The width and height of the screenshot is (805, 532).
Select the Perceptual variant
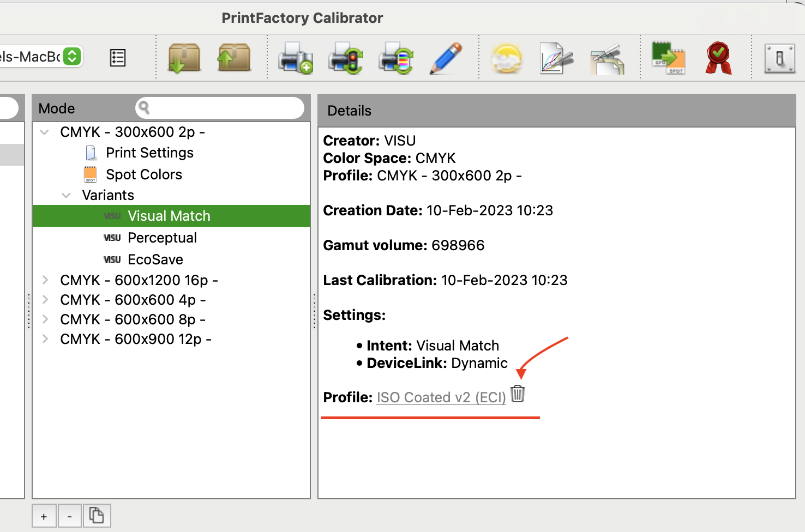pyautogui.click(x=162, y=238)
